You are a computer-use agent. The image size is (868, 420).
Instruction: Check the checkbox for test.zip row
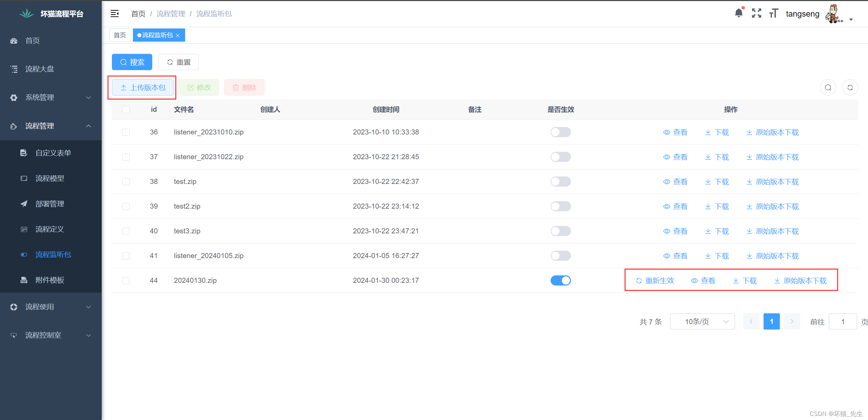126,182
